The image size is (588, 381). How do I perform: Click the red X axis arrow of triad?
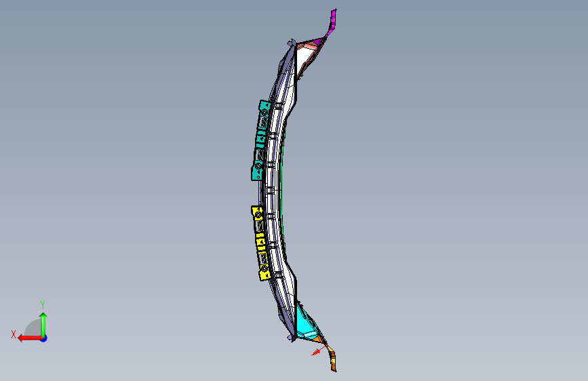click(x=30, y=338)
